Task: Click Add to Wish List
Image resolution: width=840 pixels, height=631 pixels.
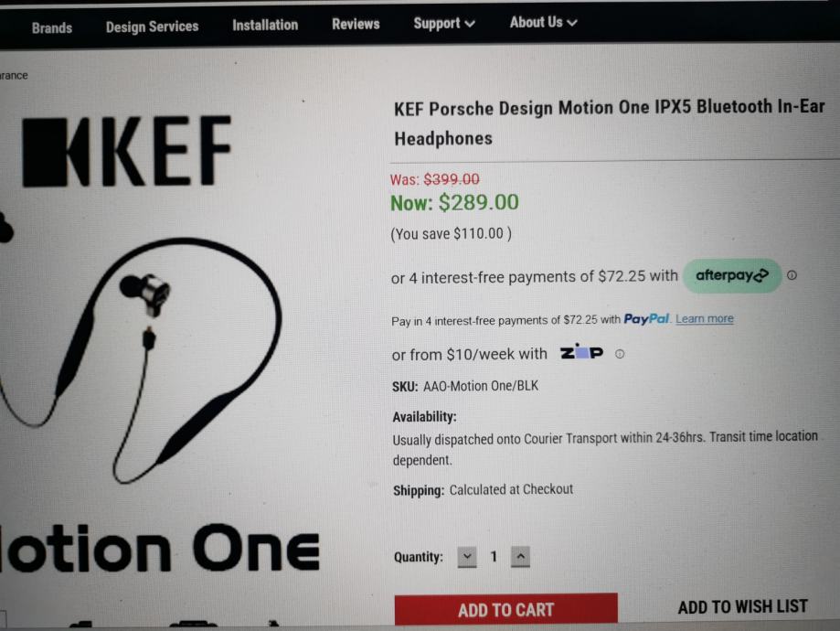Action: (742, 607)
